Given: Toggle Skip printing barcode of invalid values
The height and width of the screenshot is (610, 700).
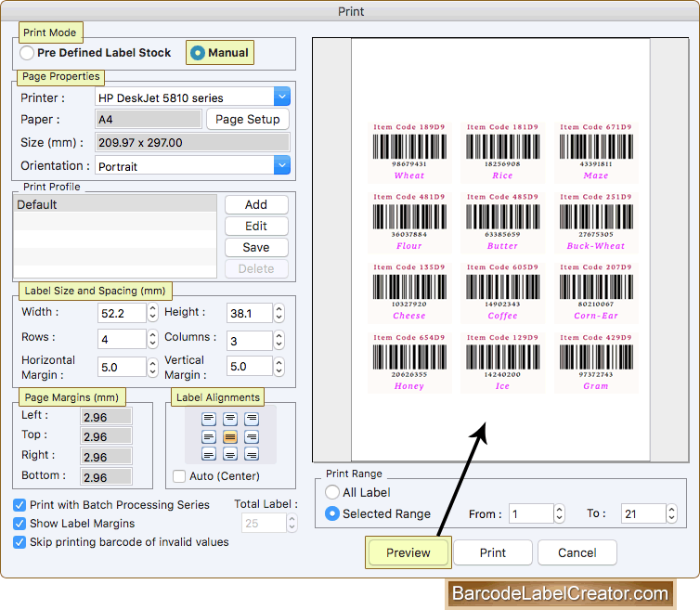Looking at the screenshot, I should pyautogui.click(x=19, y=542).
